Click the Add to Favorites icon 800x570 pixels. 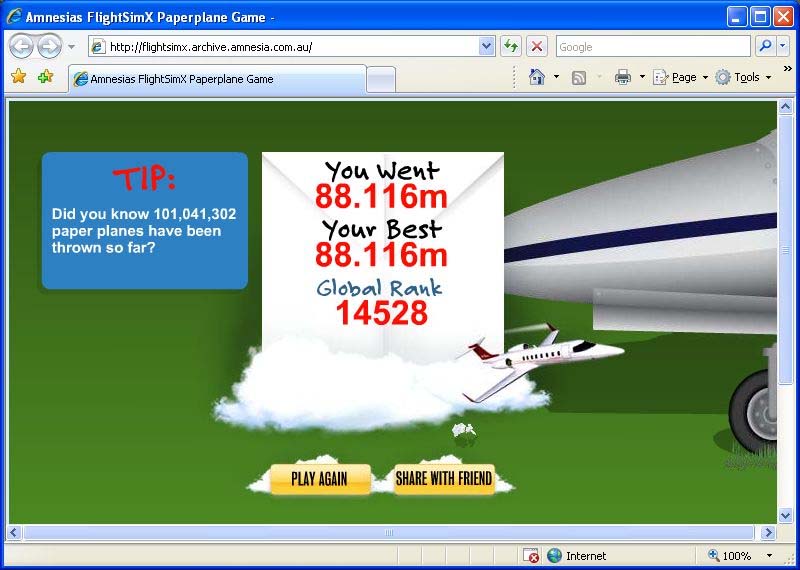click(45, 77)
